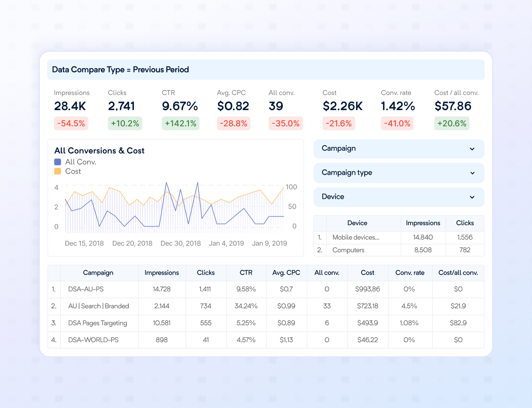Click the DSA-WORLD-PS campaign name

(93, 340)
